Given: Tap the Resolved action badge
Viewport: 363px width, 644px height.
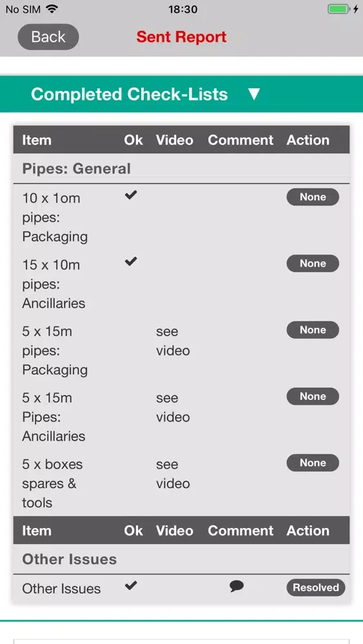Looking at the screenshot, I should point(316,588).
